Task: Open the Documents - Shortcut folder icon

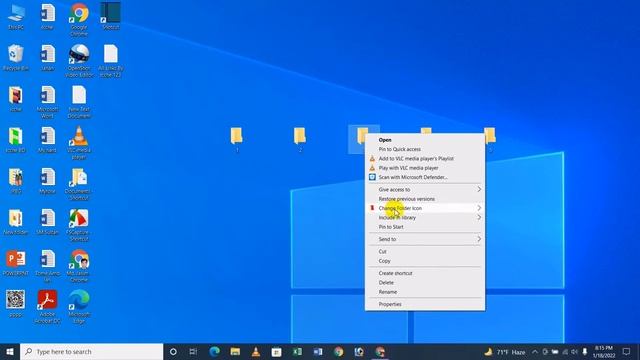Action: click(79, 184)
